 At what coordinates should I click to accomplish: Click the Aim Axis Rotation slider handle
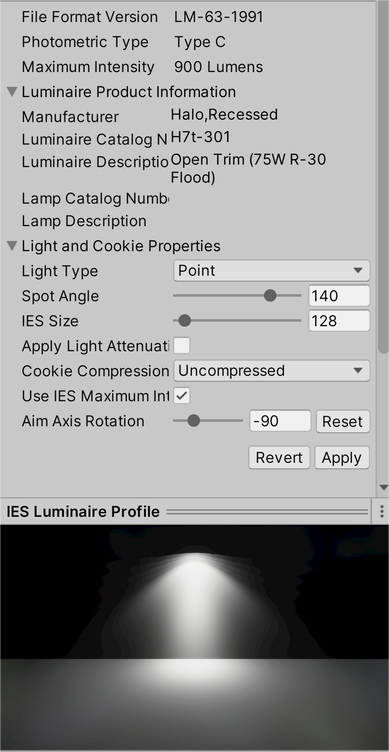[x=193, y=421]
